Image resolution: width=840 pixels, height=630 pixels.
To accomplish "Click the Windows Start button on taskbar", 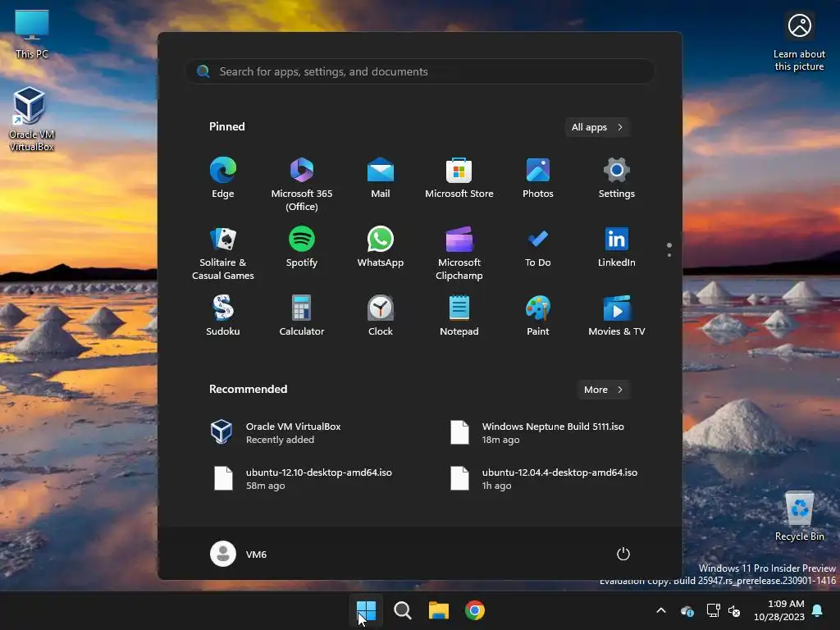I will coord(367,610).
